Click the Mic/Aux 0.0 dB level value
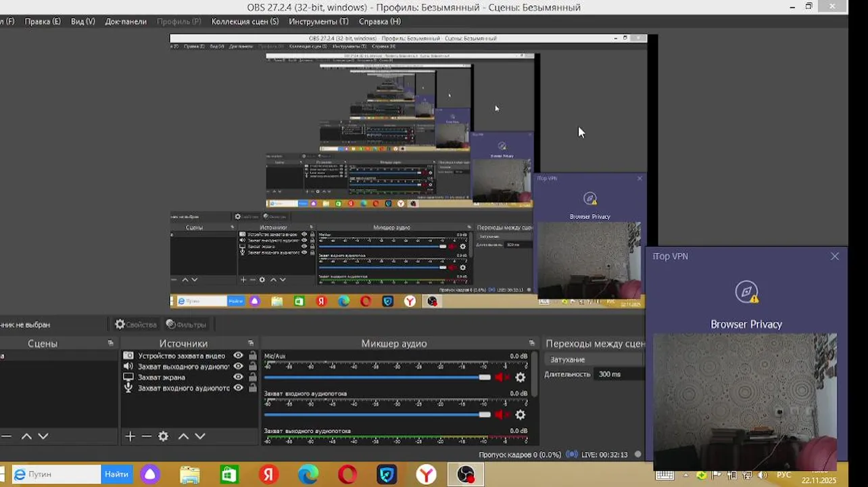Viewport: 868px width, 487px height. pos(519,356)
